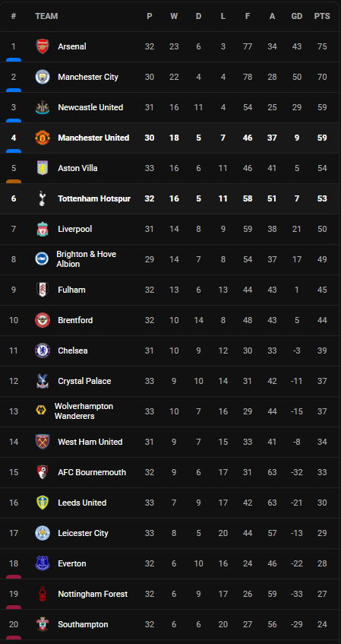This screenshot has height=644, width=341.
Task: Click the Newcastle United club crest
Action: point(43,107)
